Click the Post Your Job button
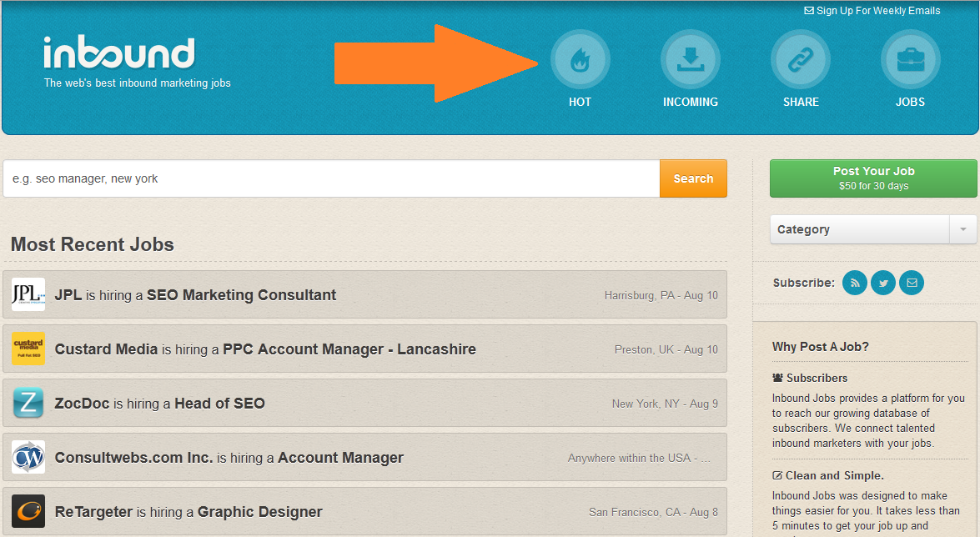Image resolution: width=980 pixels, height=537 pixels. coord(873,178)
